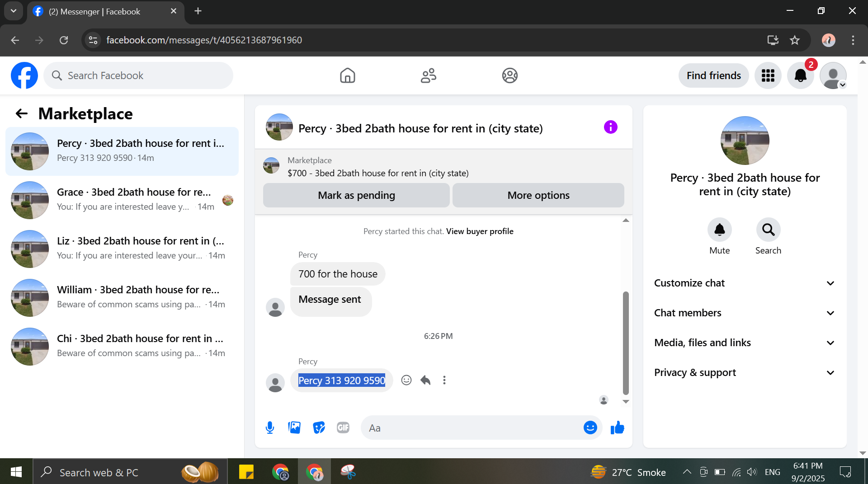Open Groups icon in top navigation
868x484 pixels.
[510, 75]
